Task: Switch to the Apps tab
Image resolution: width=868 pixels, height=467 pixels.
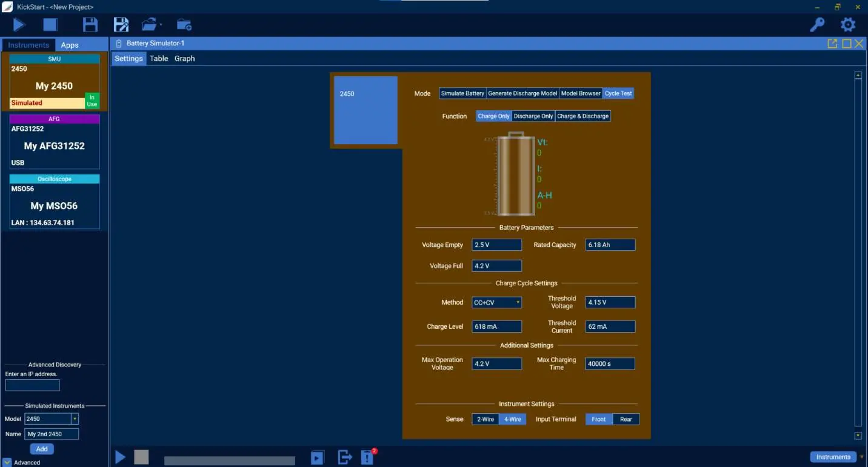Action: pos(70,45)
